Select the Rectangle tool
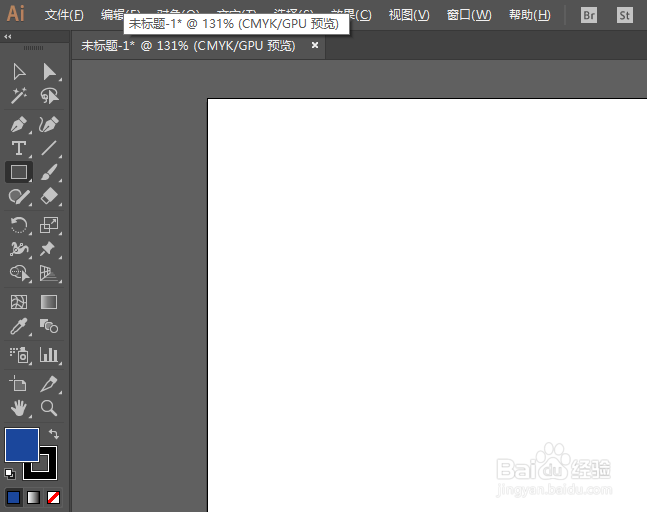This screenshot has width=647, height=512. coord(19,172)
